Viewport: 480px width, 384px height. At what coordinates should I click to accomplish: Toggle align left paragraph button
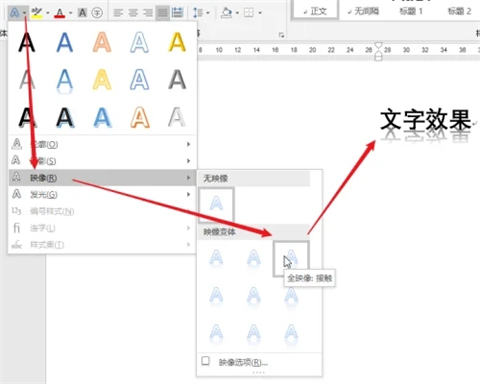click(x=118, y=13)
